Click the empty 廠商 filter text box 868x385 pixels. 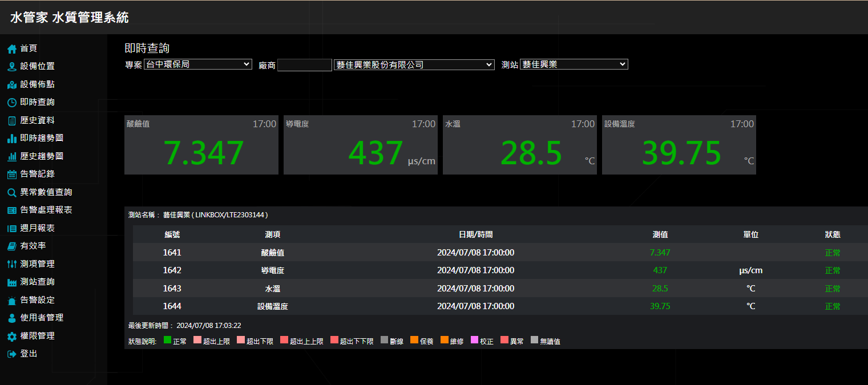point(304,65)
